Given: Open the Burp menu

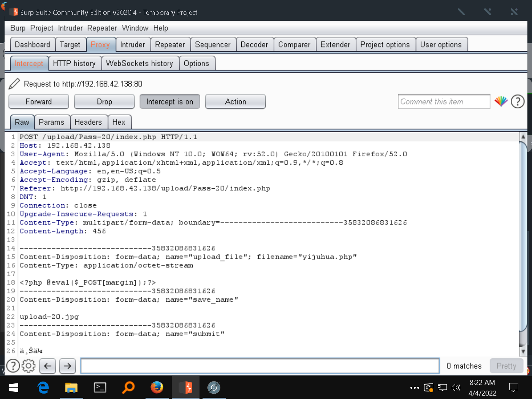Looking at the screenshot, I should click(x=18, y=28).
